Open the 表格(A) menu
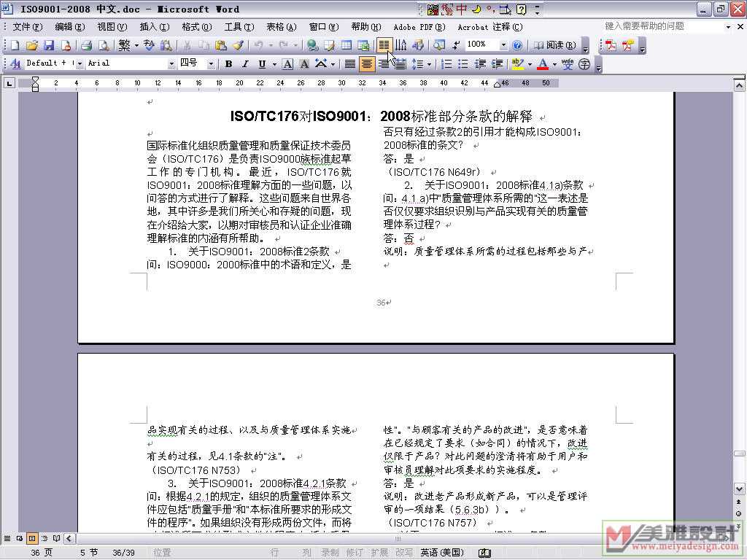This screenshot has height=560, width=747. coord(281,27)
